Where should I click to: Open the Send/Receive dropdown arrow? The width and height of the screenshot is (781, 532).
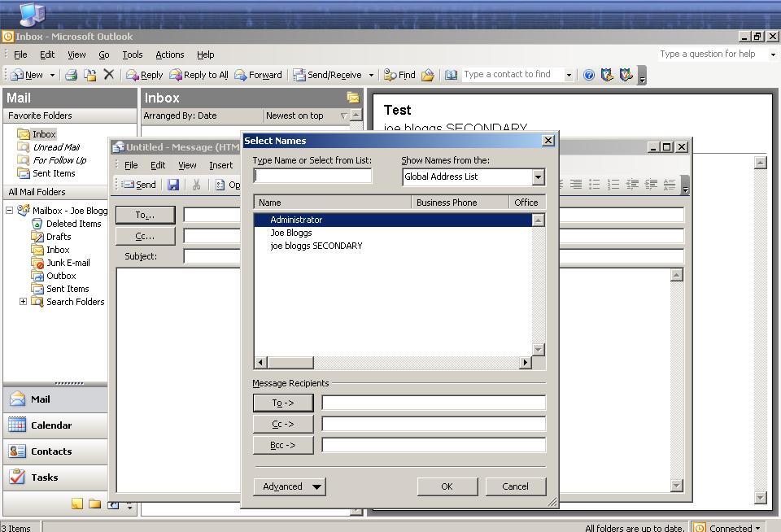click(371, 75)
